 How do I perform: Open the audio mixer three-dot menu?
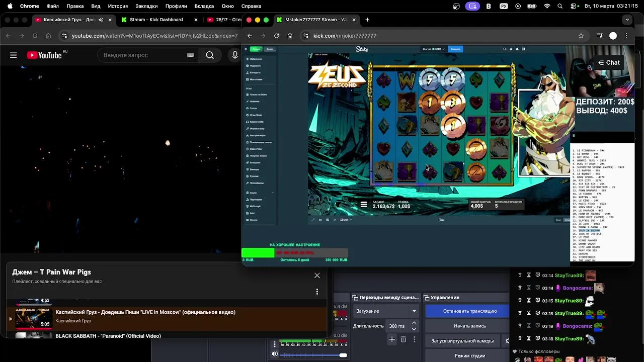pyautogui.click(x=275, y=344)
